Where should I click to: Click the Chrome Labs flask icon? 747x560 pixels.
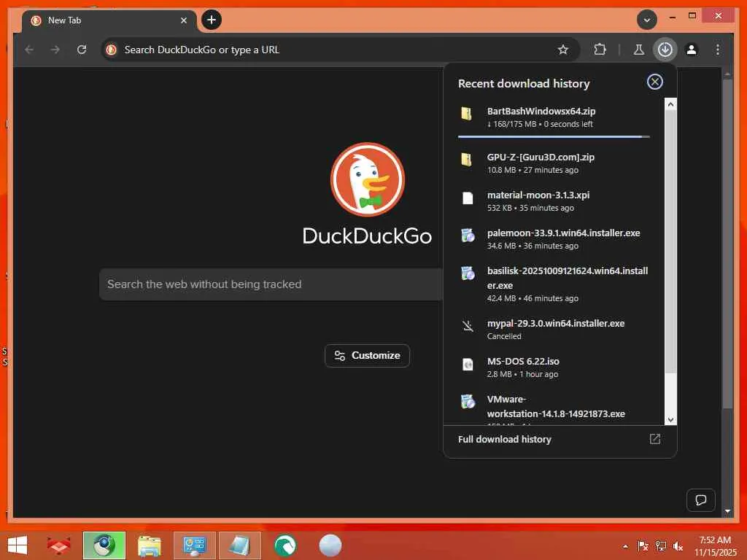point(639,50)
